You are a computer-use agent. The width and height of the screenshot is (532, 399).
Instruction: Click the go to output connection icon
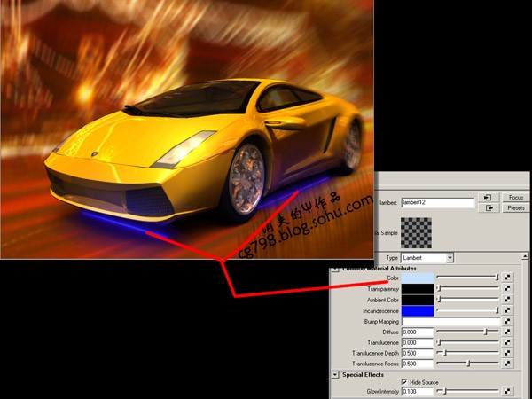[489, 208]
